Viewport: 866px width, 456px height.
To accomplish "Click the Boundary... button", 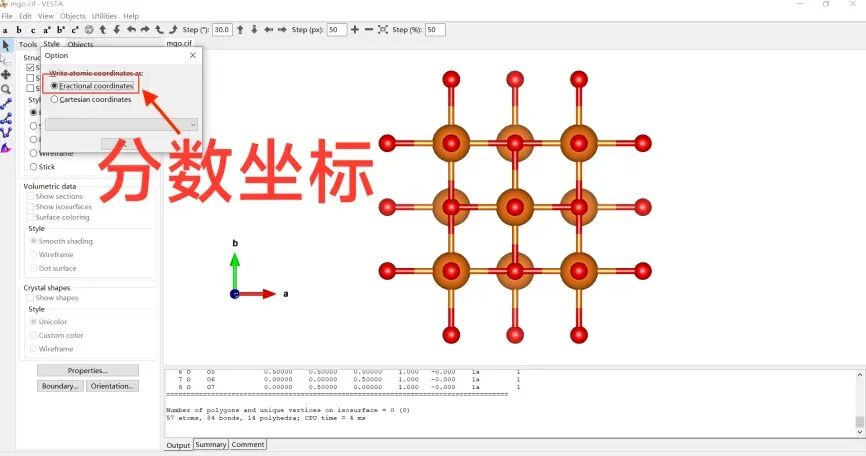I will click(60, 386).
